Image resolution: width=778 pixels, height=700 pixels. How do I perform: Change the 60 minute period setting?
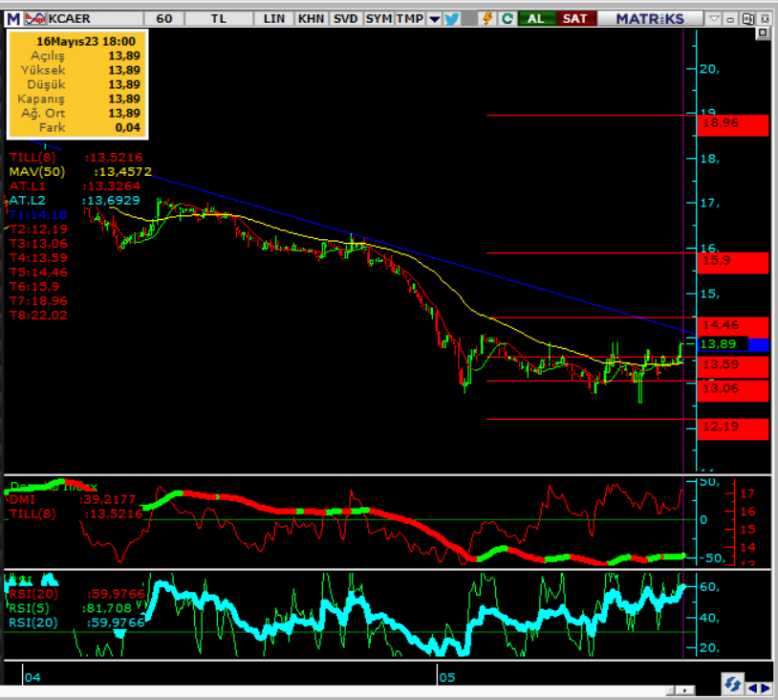[x=163, y=19]
